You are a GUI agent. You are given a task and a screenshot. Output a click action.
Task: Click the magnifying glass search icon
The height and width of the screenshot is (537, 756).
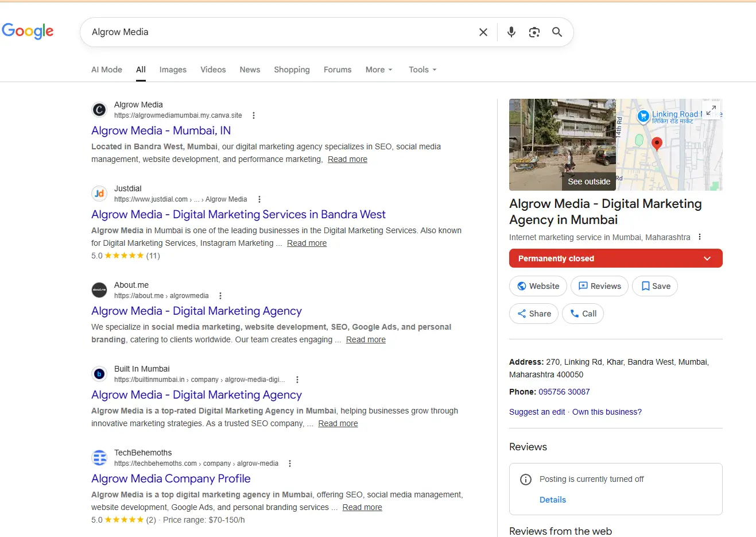click(x=557, y=32)
